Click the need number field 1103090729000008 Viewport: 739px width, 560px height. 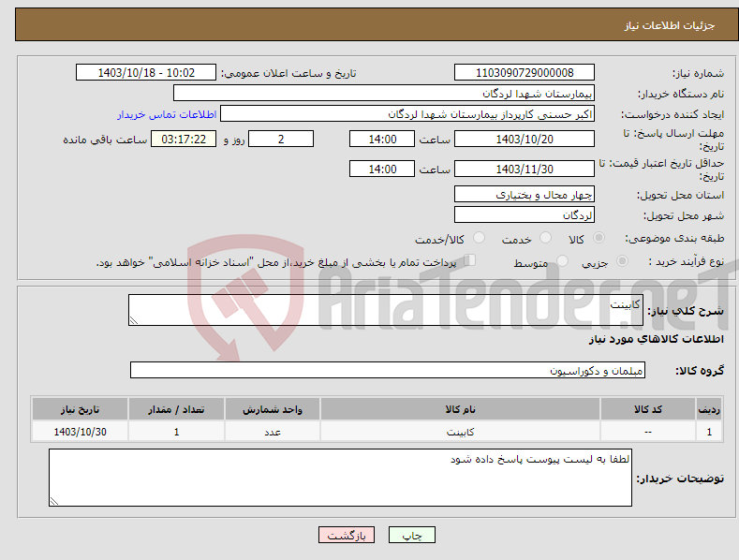[525, 73]
